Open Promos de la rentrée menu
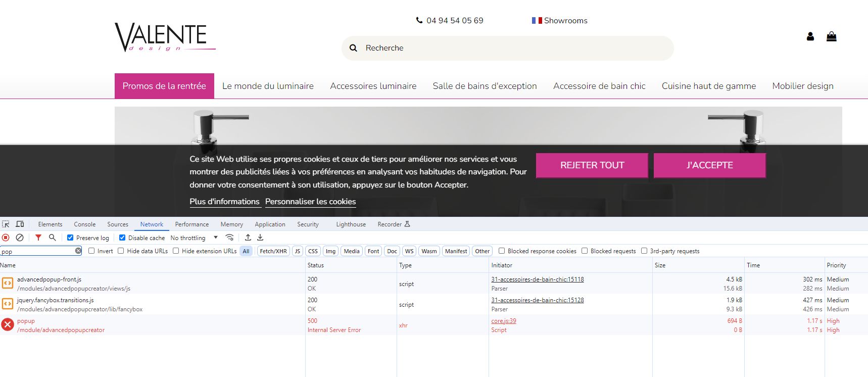Image resolution: width=868 pixels, height=377 pixels. click(164, 86)
